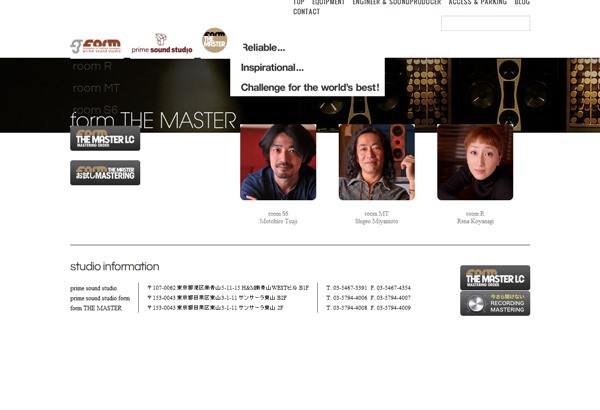Select room MT in banner list
The width and height of the screenshot is (600, 410).
coord(96,88)
